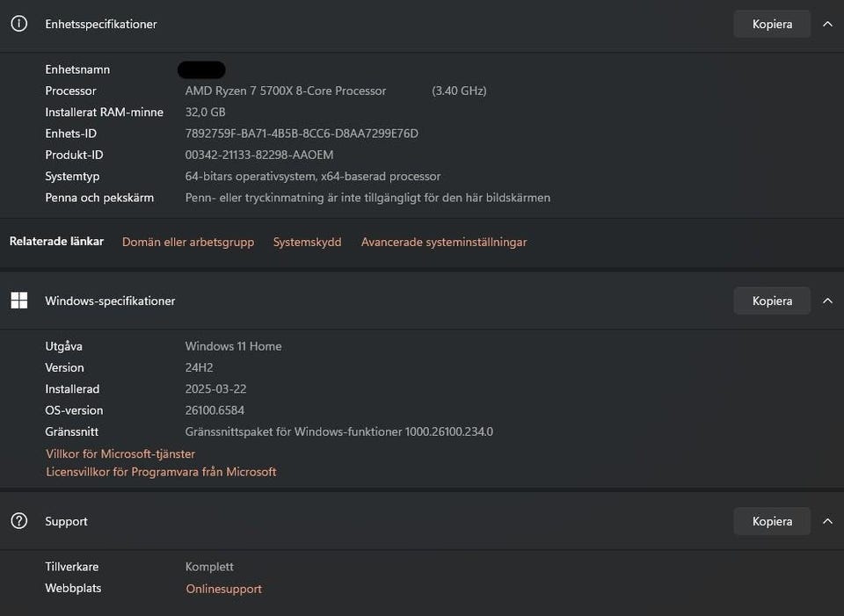This screenshot has width=844, height=616.
Task: Open the Domän eller arbetsgrupp link
Action: [188, 242]
